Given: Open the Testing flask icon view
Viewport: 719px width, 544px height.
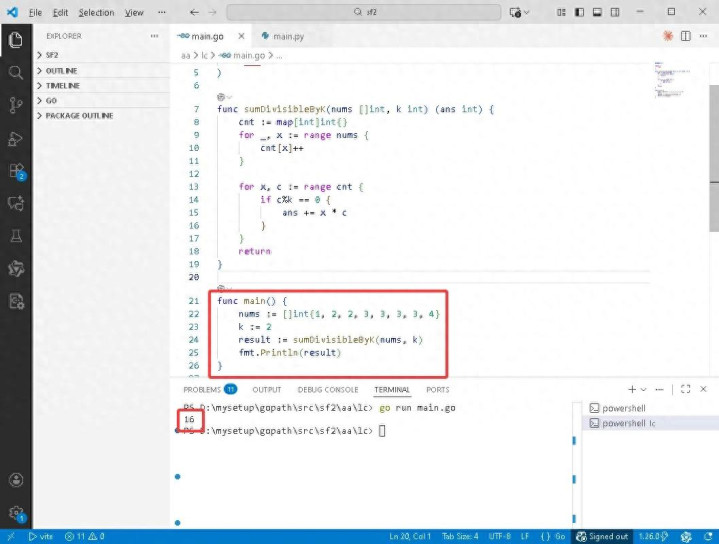Looking at the screenshot, I should coord(15,236).
